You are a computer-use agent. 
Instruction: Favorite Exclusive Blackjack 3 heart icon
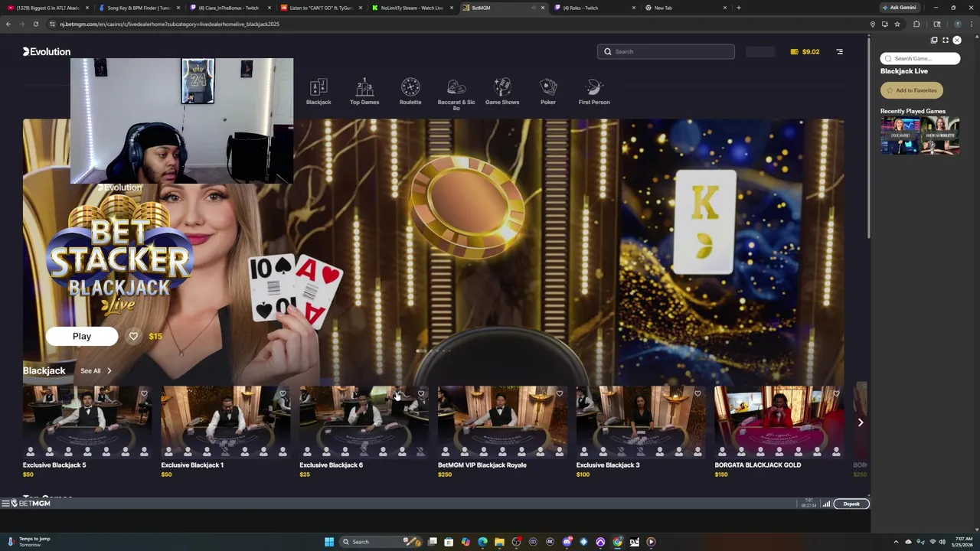697,394
